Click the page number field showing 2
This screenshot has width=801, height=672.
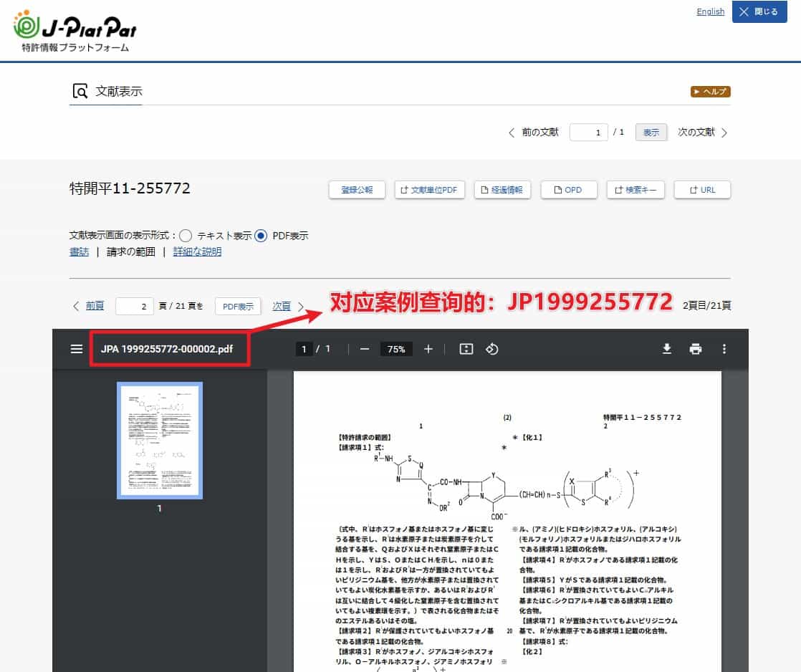point(135,306)
